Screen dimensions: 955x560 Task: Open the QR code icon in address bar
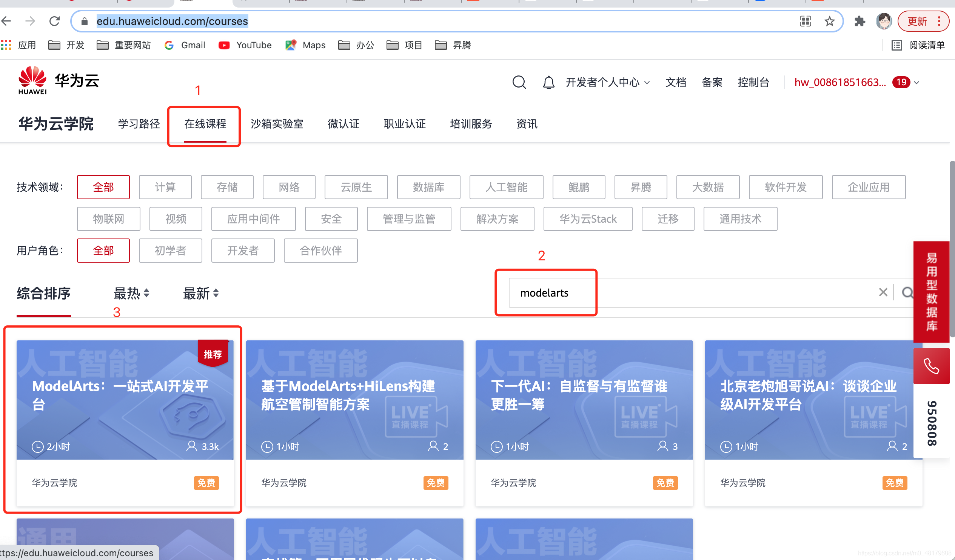click(805, 21)
